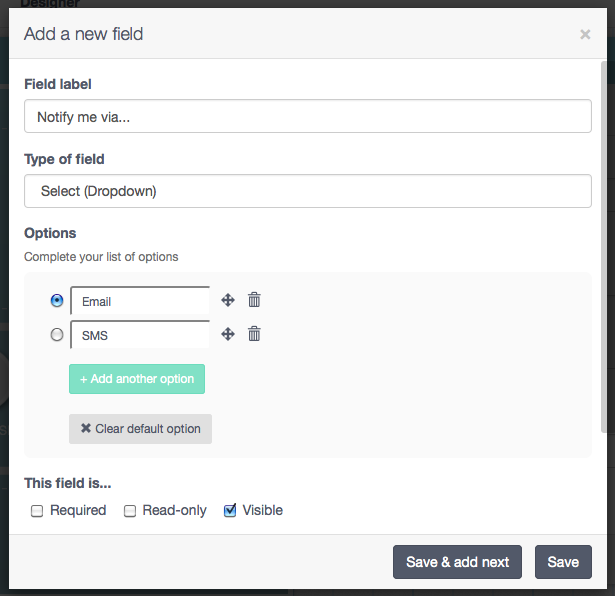This screenshot has width=615, height=596.
Task: Select Email as the default option
Action: 57,301
